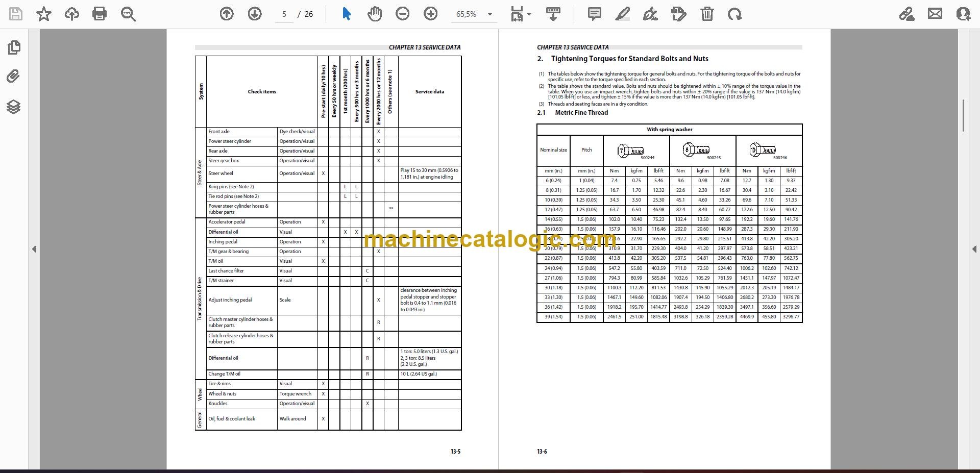Click the 'Pitch' column header

[x=586, y=150]
